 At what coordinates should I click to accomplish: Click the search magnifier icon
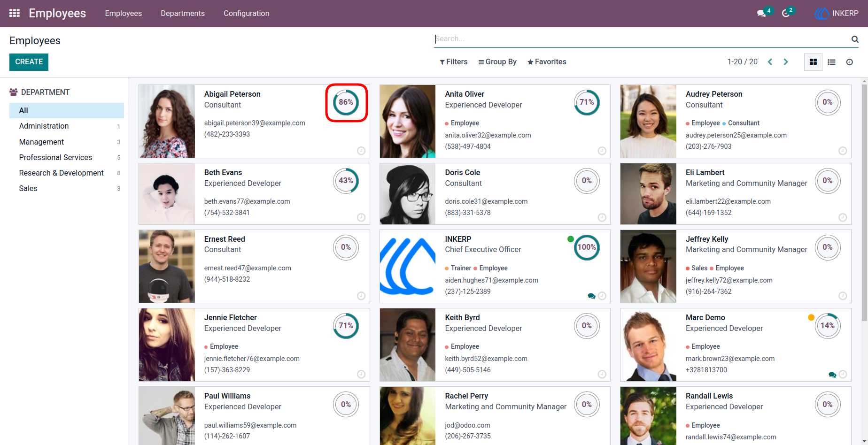pos(855,39)
